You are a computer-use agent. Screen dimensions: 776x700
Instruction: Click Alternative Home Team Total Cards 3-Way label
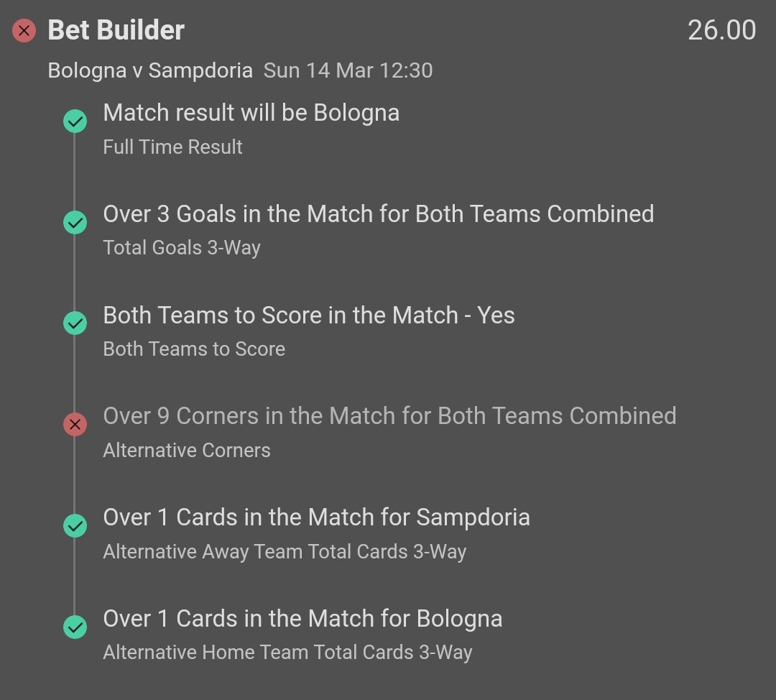pos(287,653)
